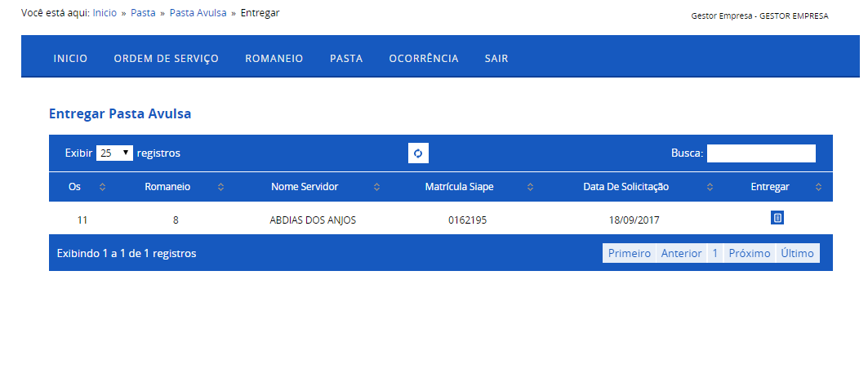This screenshot has width=868, height=373.
Task: Click the Próximo pagination button
Action: click(x=750, y=254)
